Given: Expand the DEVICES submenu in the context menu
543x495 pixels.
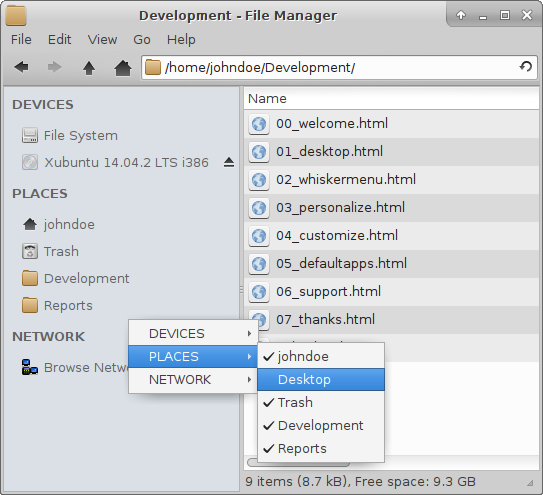Looking at the screenshot, I should click(193, 334).
